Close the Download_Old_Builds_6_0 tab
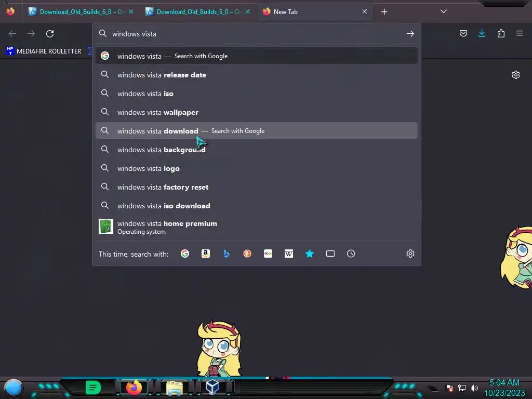The image size is (532, 399). click(x=131, y=11)
